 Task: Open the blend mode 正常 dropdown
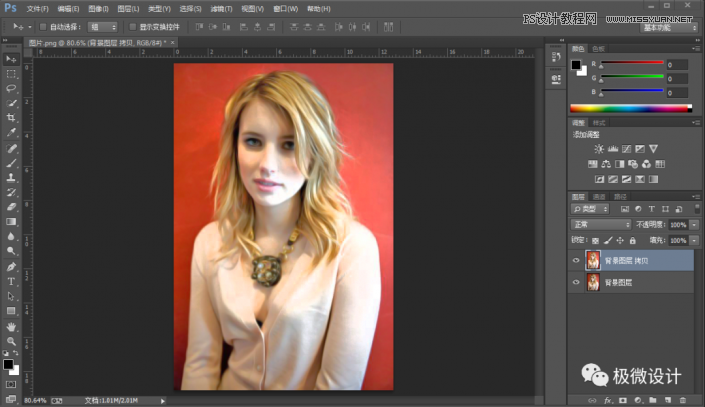(x=602, y=225)
